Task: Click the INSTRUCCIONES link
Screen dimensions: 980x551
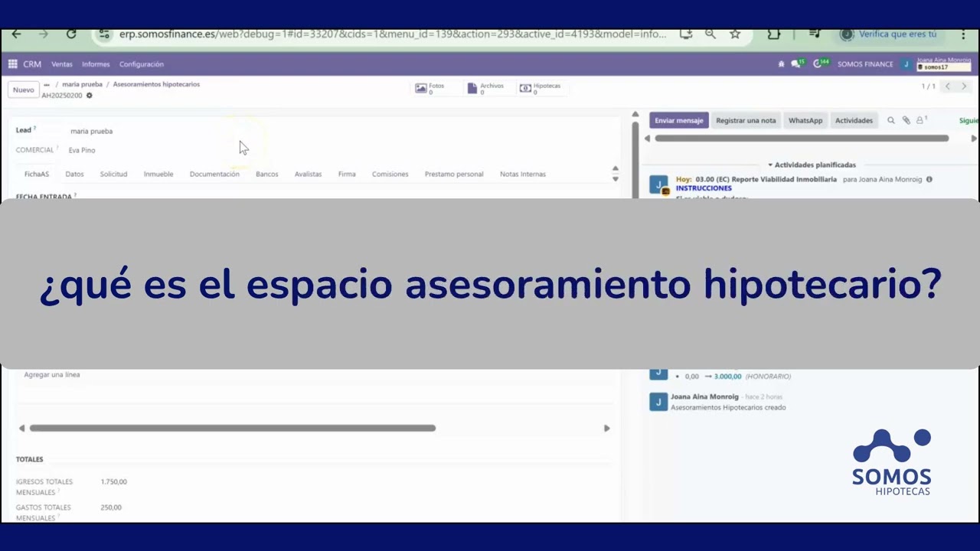Action: pos(704,188)
